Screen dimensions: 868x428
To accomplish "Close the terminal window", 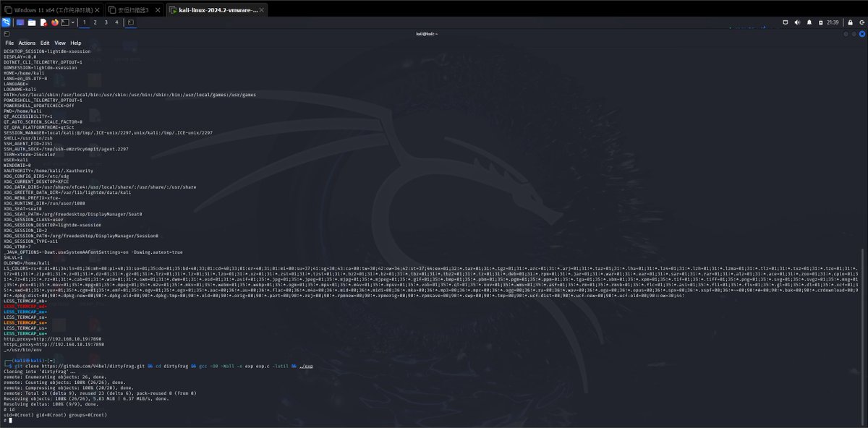I will point(861,34).
